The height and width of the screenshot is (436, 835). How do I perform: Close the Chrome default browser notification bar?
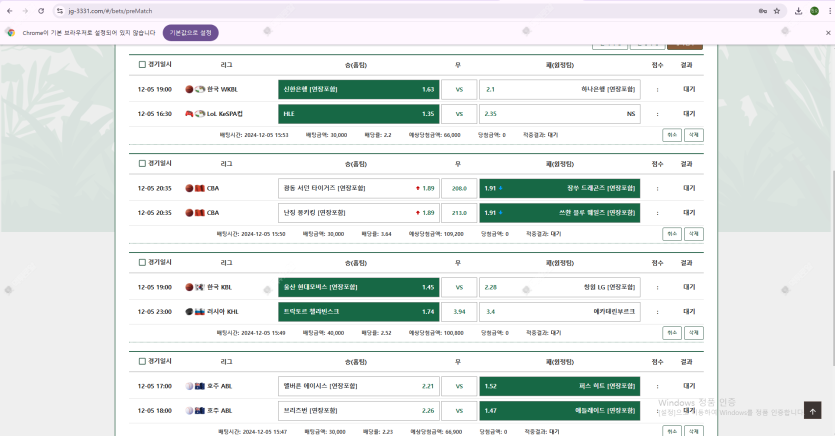click(827, 32)
